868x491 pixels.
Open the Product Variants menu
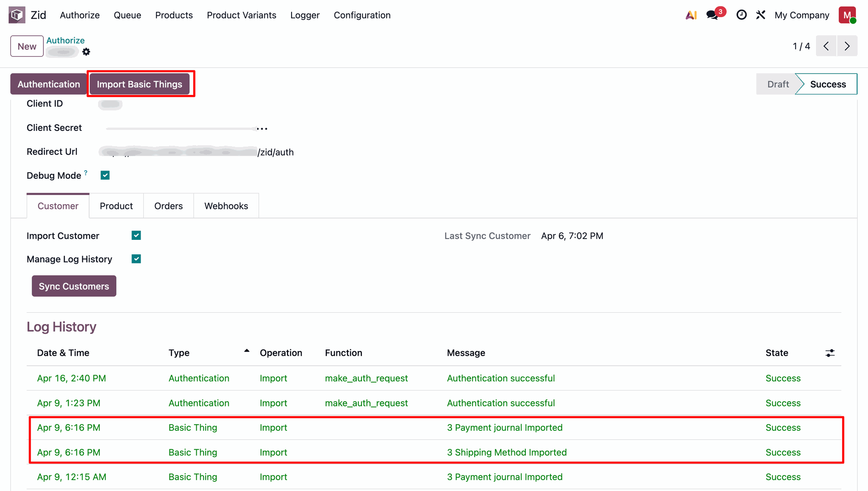point(241,15)
